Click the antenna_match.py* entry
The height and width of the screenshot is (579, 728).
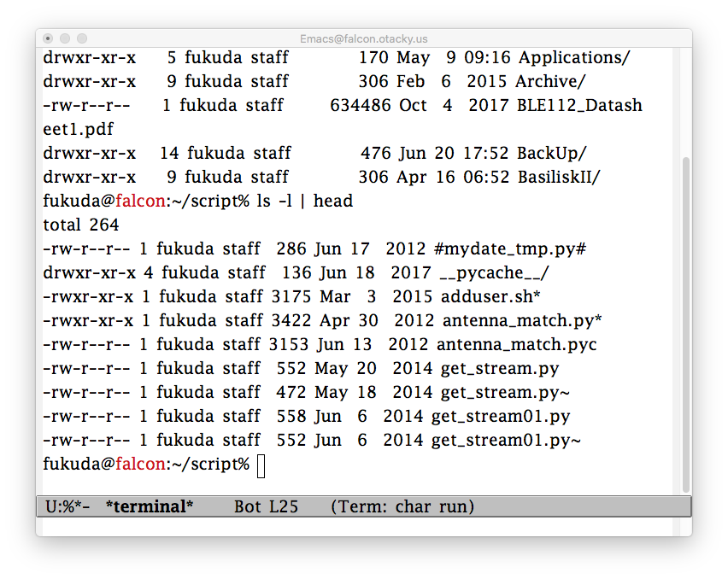522,320
